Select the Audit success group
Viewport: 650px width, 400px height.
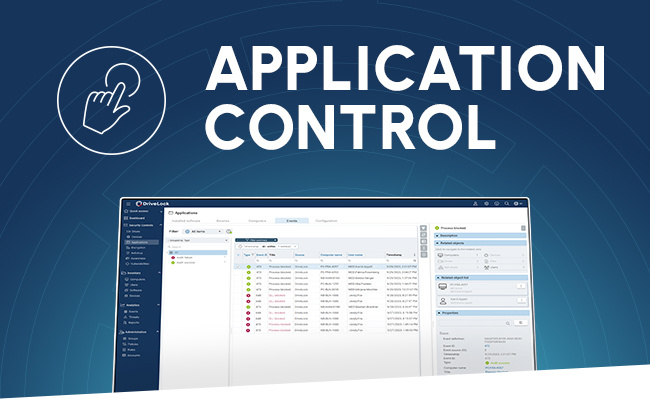pos(185,262)
